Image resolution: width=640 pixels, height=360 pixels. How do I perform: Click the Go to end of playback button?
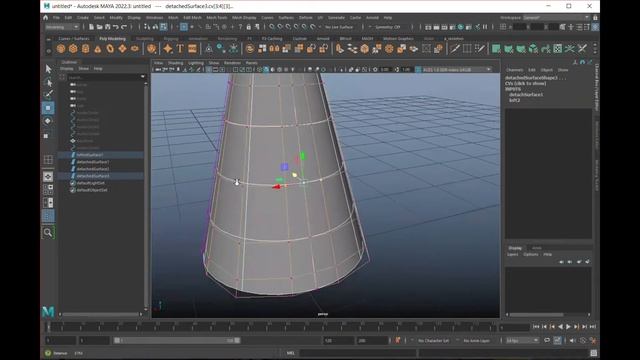click(593, 327)
